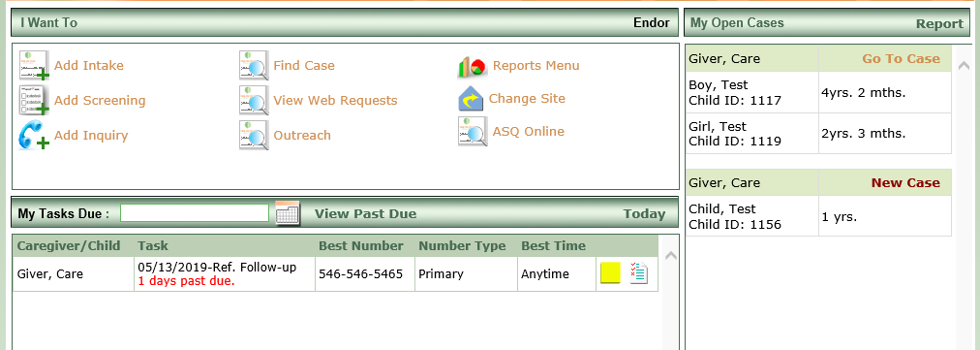Image resolution: width=980 pixels, height=350 pixels.
Task: Click the Outreach magnifier icon
Action: [254, 135]
